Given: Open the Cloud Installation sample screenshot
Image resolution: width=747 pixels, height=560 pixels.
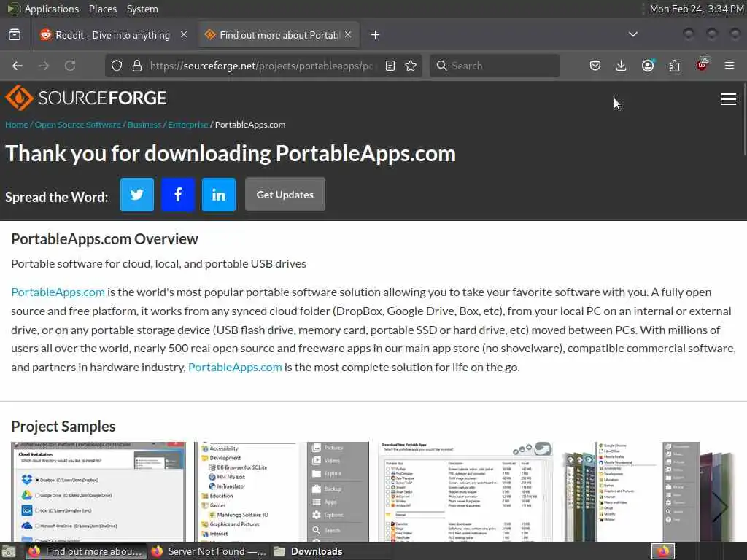Looking at the screenshot, I should pos(98,491).
